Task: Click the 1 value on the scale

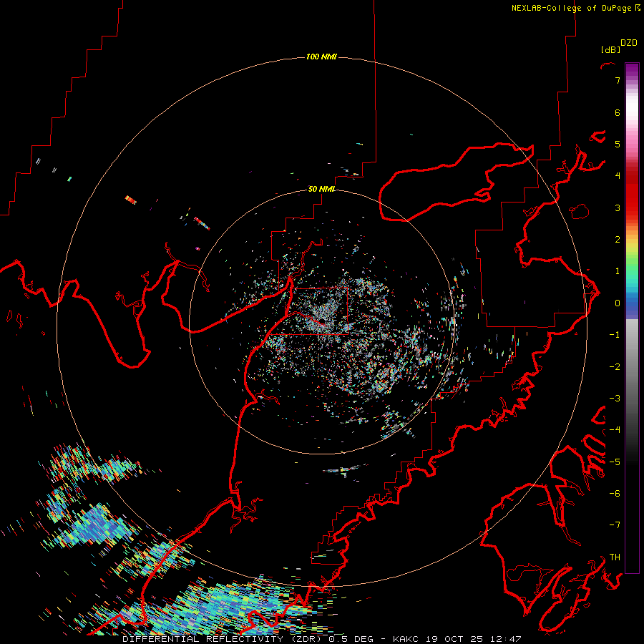Action: point(618,271)
